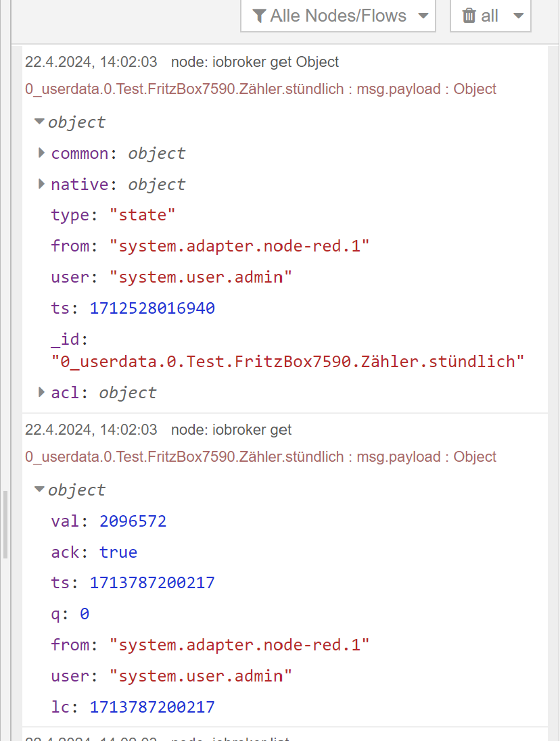
Task: Expand the 'common' object property
Action: (x=42, y=153)
